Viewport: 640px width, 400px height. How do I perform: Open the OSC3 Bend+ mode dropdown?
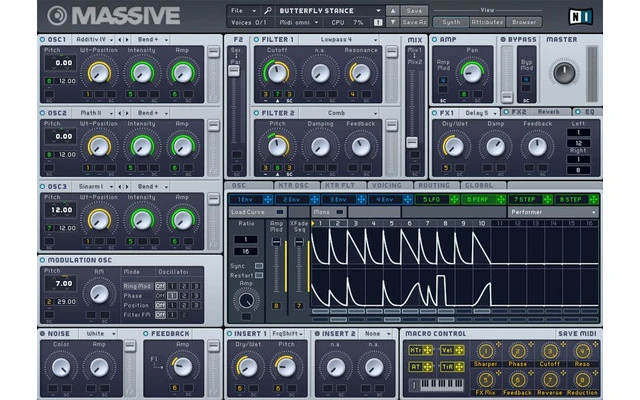pyautogui.click(x=151, y=187)
